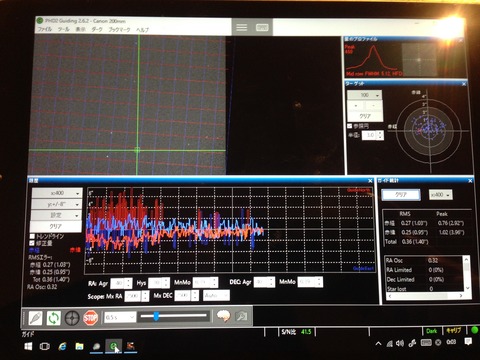Open File Explorer from taskbar

79,346
